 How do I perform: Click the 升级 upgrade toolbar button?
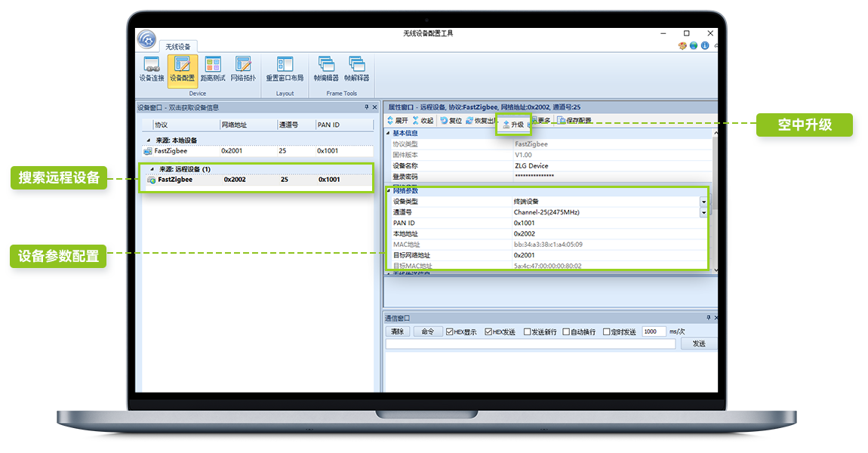[513, 124]
